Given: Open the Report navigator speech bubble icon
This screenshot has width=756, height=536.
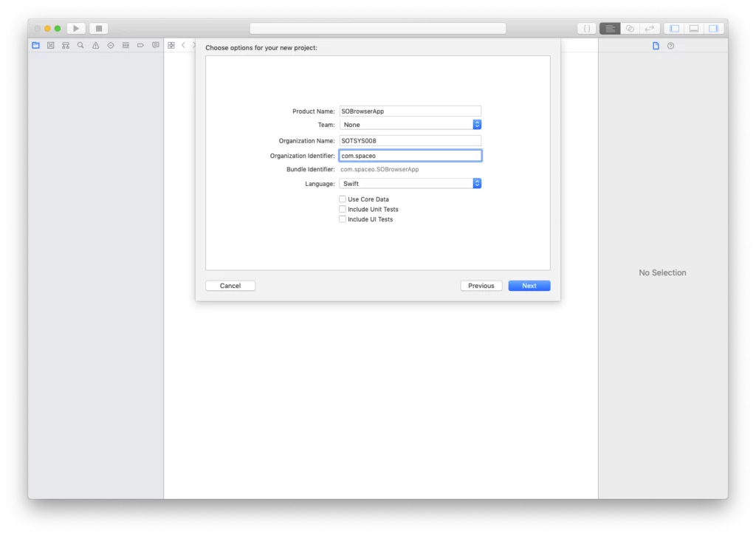Looking at the screenshot, I should click(155, 45).
